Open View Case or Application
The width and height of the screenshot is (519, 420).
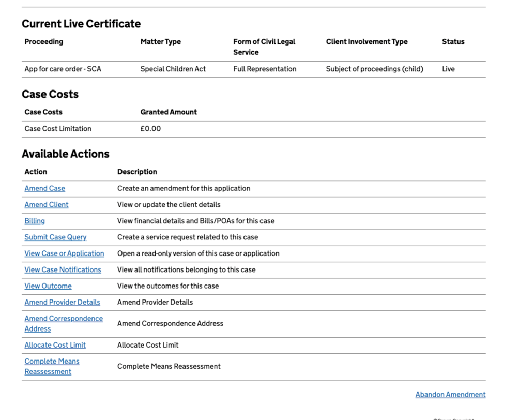(64, 253)
